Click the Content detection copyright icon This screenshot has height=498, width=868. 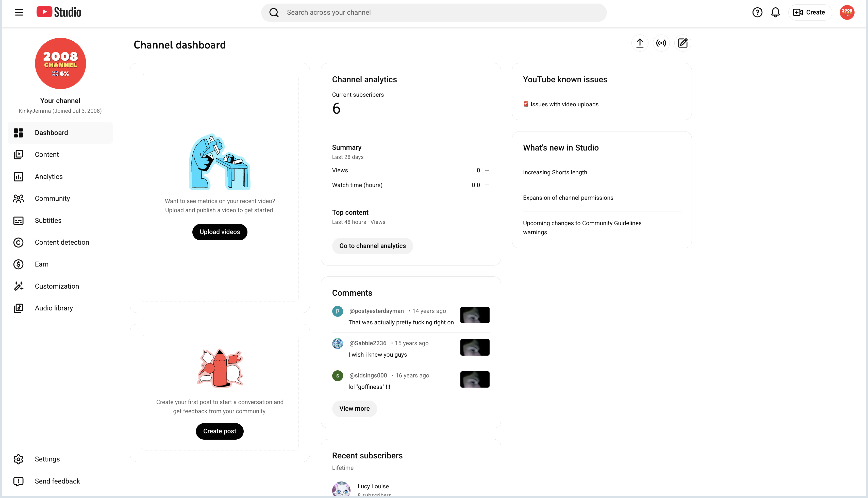coord(19,242)
